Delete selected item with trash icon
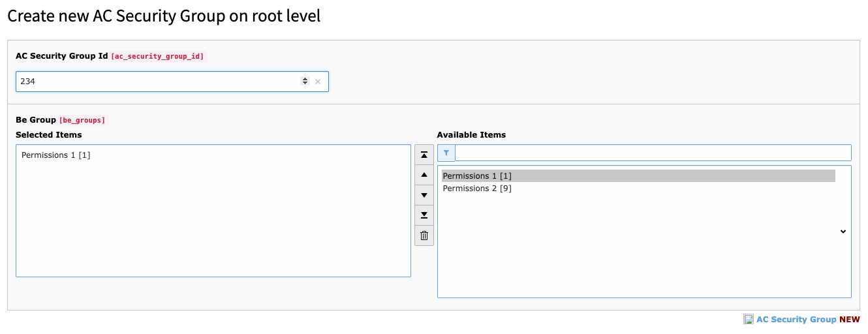The width and height of the screenshot is (868, 334). click(x=424, y=235)
